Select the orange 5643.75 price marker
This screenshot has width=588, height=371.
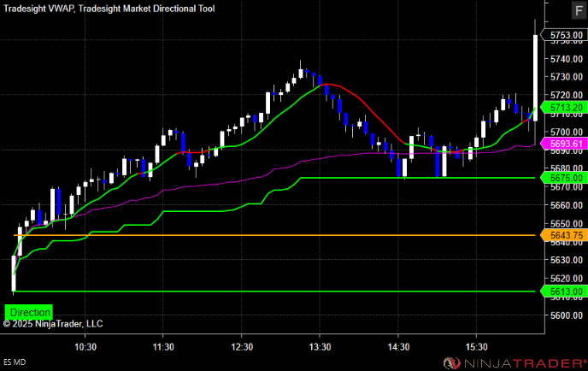(x=563, y=235)
